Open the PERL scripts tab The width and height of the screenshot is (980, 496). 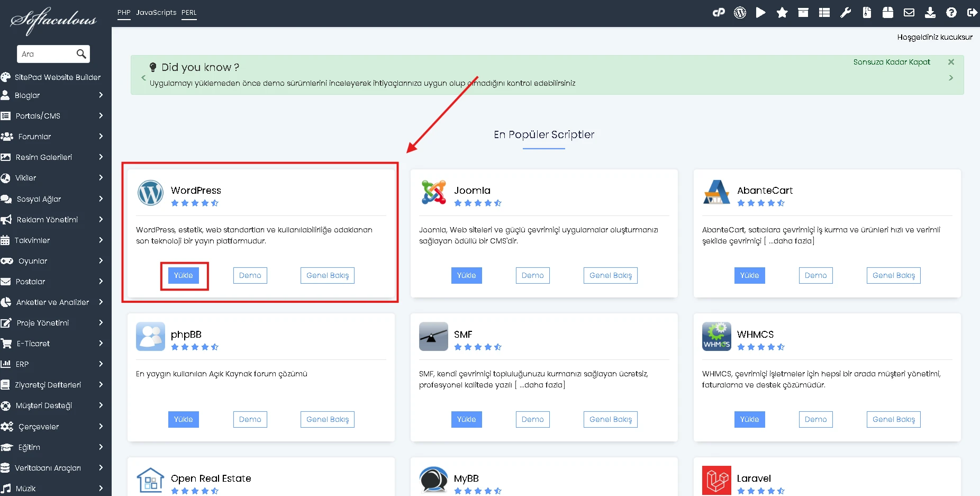tap(189, 12)
